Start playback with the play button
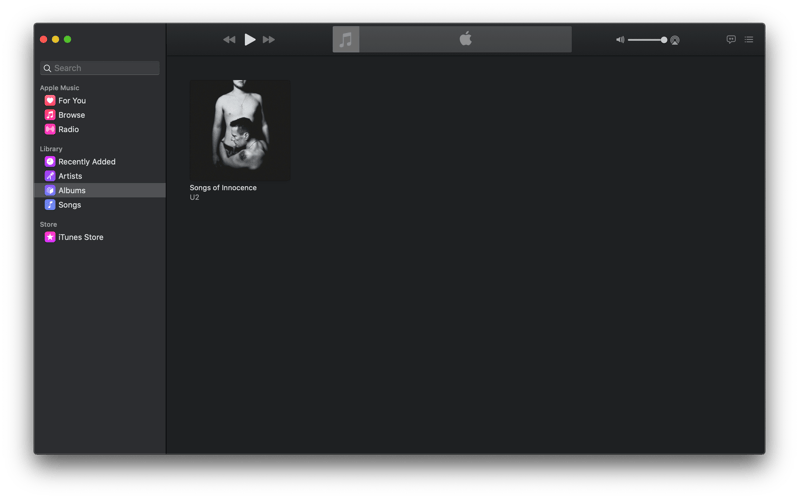Image resolution: width=799 pixels, height=499 pixels. tap(250, 39)
